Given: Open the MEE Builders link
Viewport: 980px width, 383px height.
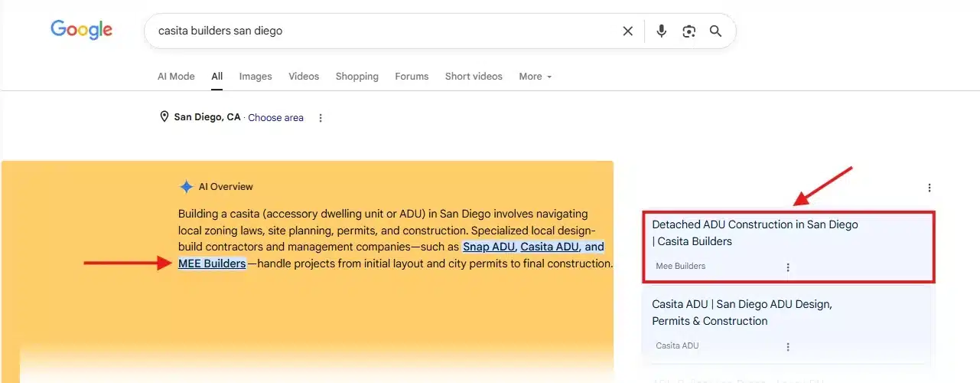Looking at the screenshot, I should tap(212, 264).
